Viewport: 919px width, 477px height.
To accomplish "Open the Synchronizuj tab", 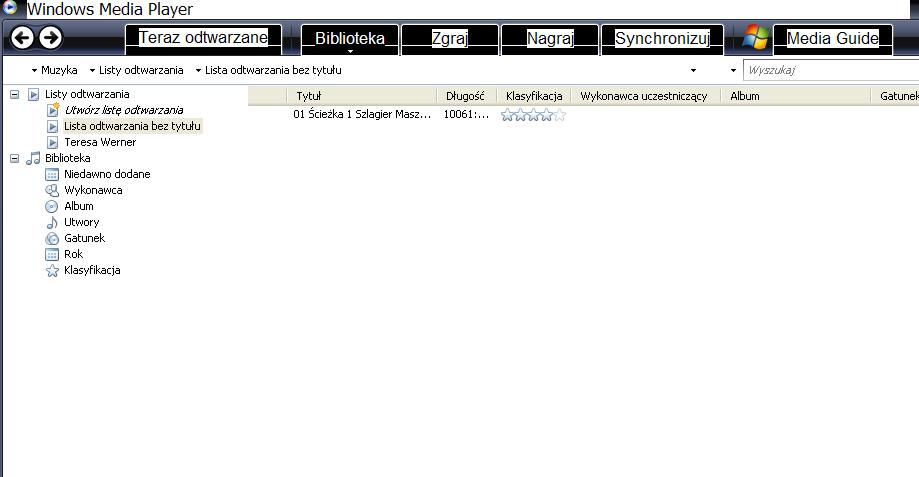I will click(x=662, y=39).
